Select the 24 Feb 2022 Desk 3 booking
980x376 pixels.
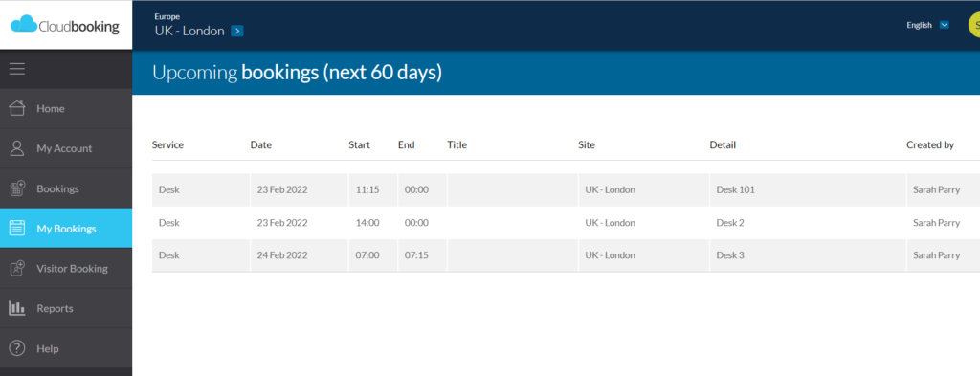pos(566,255)
